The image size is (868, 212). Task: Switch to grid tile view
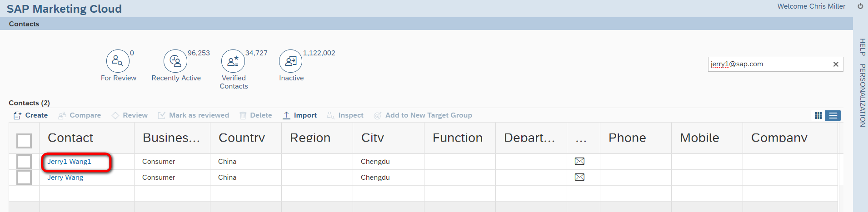[x=818, y=116]
